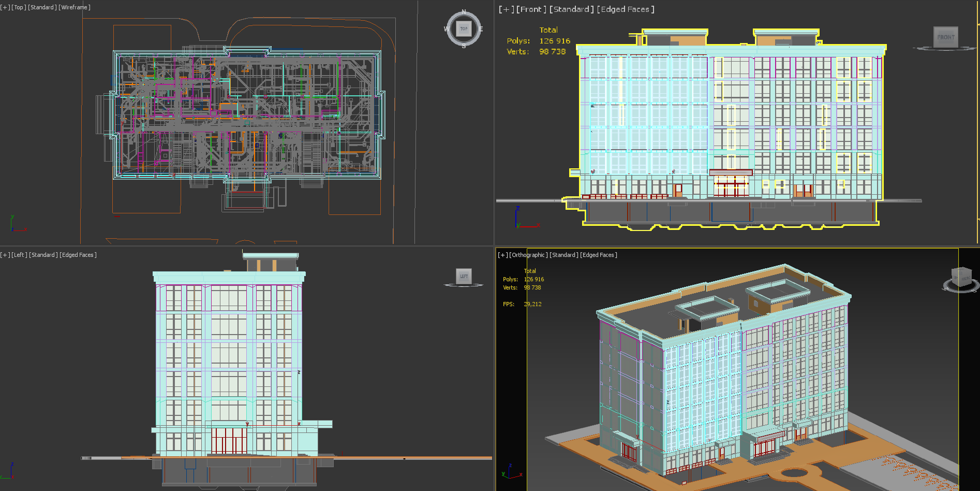Screen dimensions: 980x491
Task: Click the [Left] viewport view label
Action: click(19, 255)
